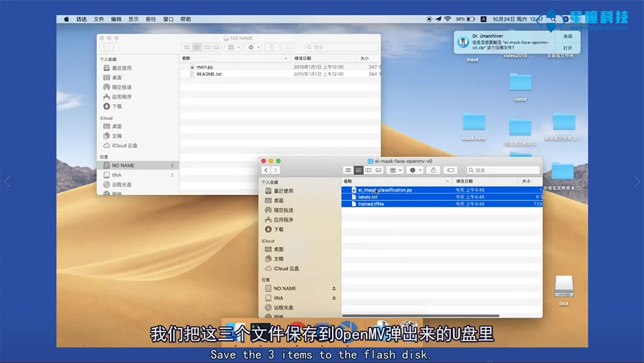Focus search field in NO NAME window
Viewport: 644px width, 363px height.
[x=342, y=47]
